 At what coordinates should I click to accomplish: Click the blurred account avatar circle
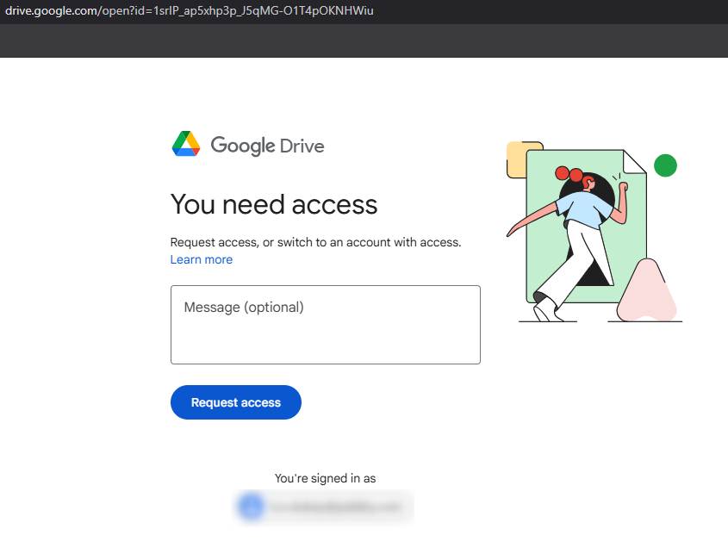pos(252,507)
